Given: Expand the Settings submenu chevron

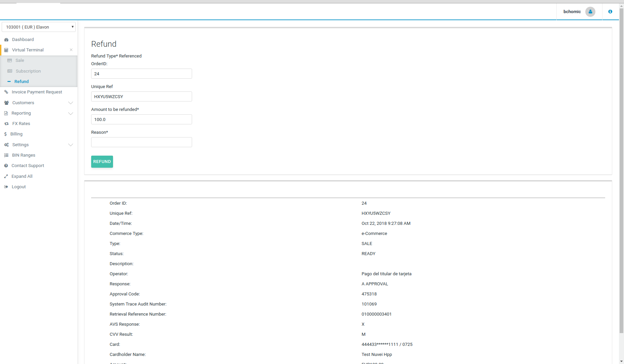Looking at the screenshot, I should (x=71, y=145).
